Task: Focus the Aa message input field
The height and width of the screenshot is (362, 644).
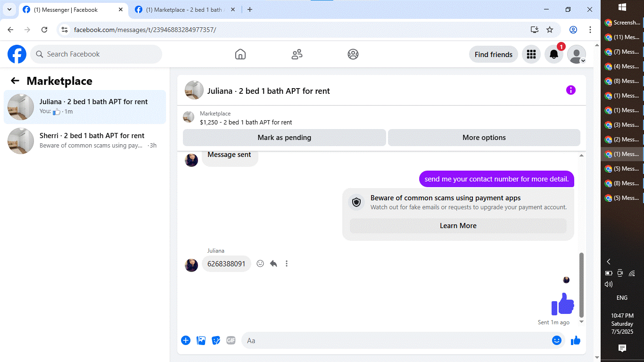Action: pos(396,340)
